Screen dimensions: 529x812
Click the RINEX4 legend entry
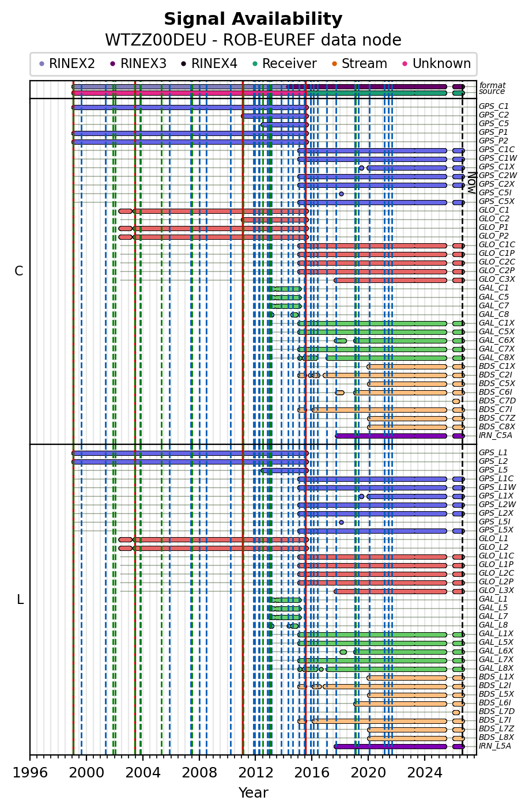click(x=210, y=64)
